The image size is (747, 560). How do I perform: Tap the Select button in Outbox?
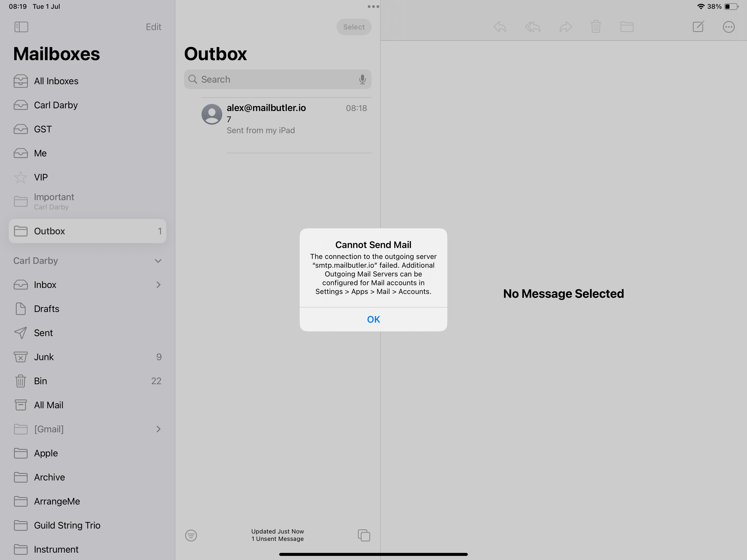tap(354, 27)
